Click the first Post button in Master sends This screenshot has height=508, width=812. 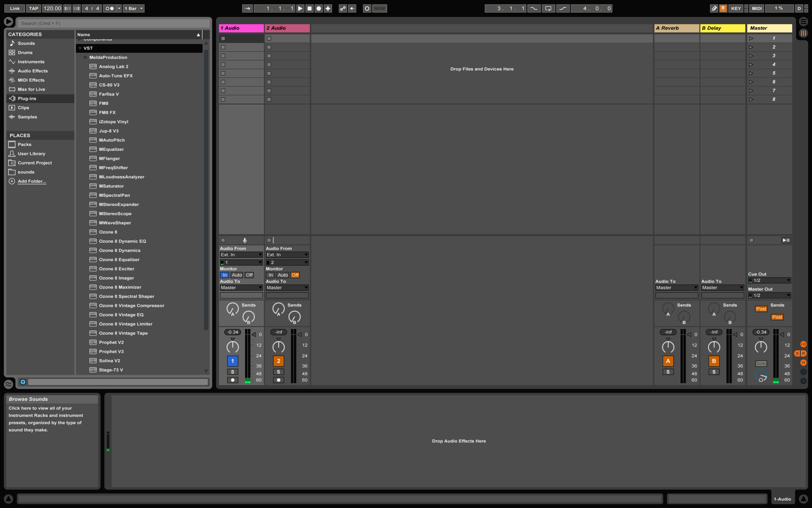[x=761, y=309]
